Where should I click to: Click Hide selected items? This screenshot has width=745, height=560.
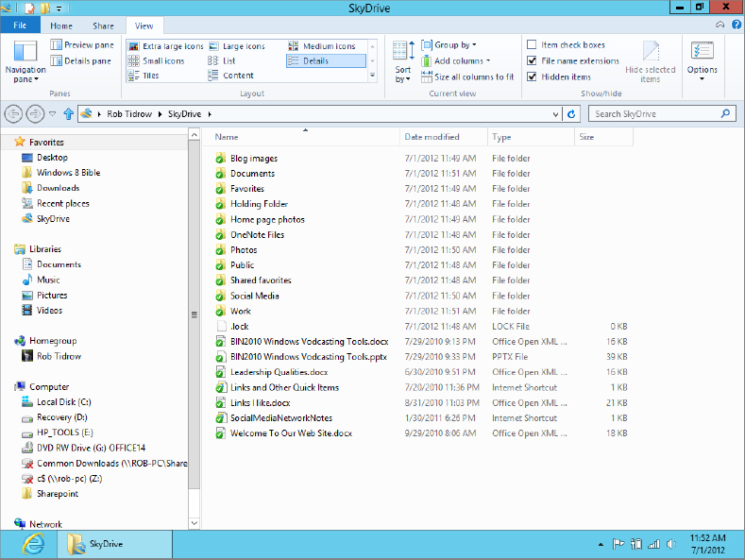[x=650, y=61]
